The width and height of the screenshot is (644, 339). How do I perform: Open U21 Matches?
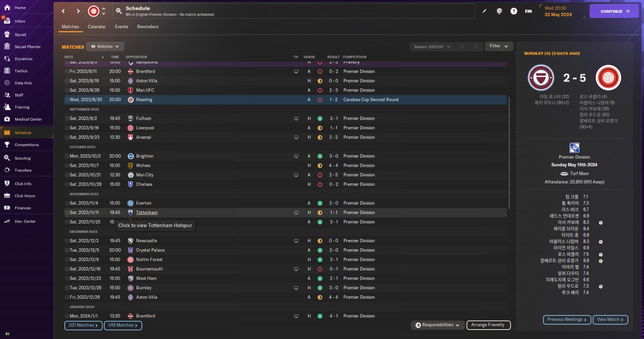click(x=84, y=325)
